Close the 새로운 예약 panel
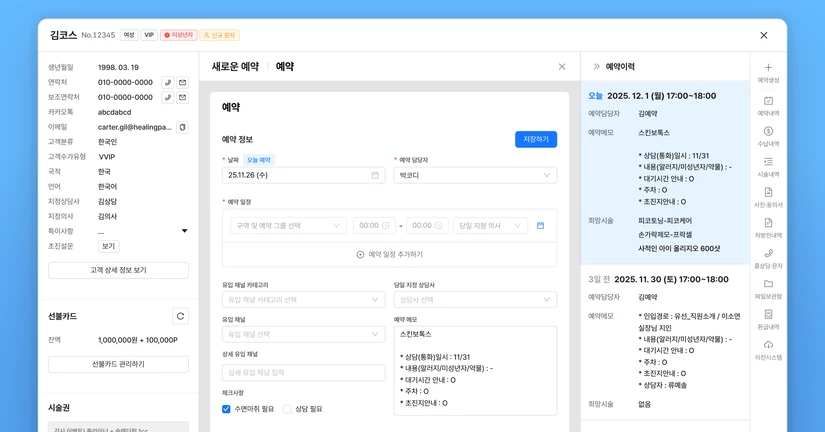825x432 pixels. point(562,67)
